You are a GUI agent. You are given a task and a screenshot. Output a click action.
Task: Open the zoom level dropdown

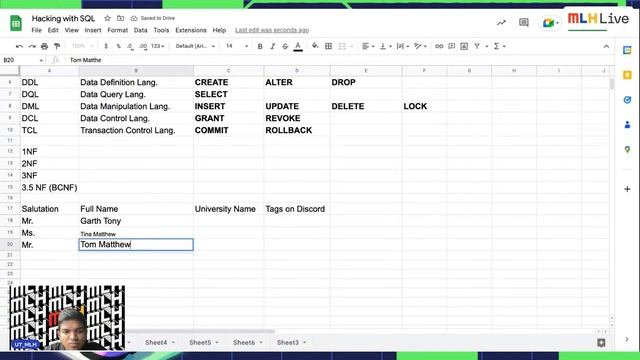point(82,47)
